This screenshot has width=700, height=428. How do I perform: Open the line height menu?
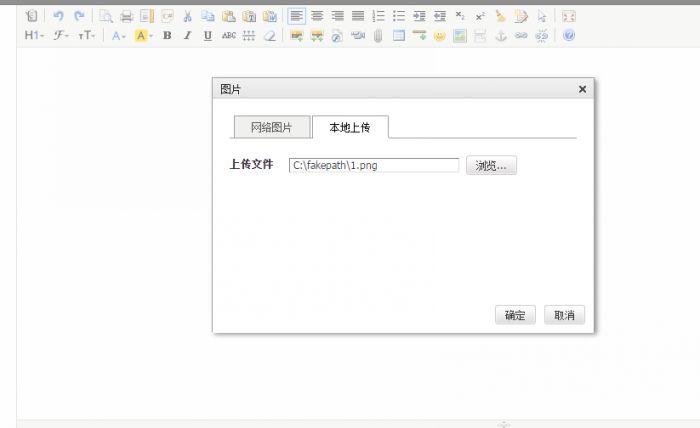click(249, 35)
